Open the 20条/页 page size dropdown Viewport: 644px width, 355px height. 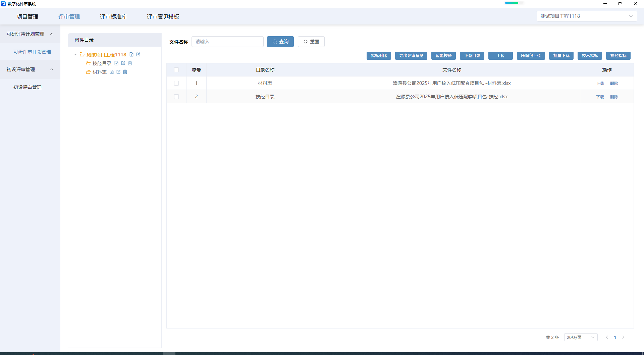coord(581,337)
